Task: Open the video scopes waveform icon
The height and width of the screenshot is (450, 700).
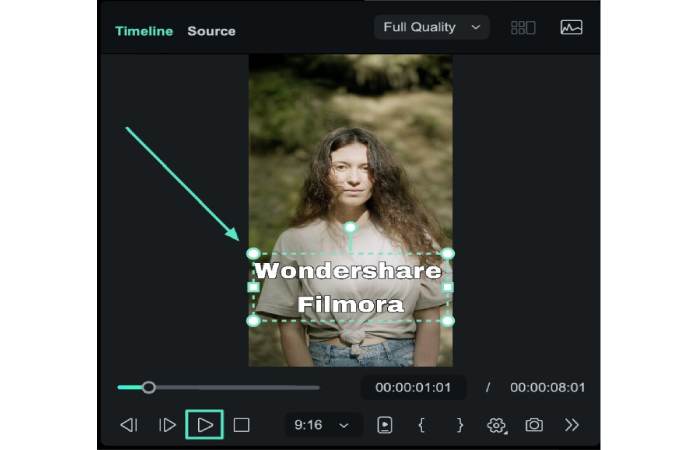Action: point(571,28)
